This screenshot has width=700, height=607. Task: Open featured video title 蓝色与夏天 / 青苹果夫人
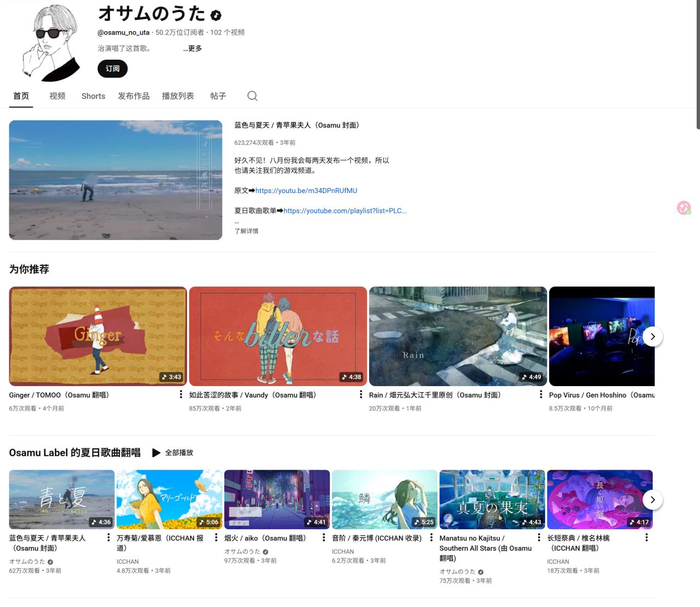(x=297, y=125)
